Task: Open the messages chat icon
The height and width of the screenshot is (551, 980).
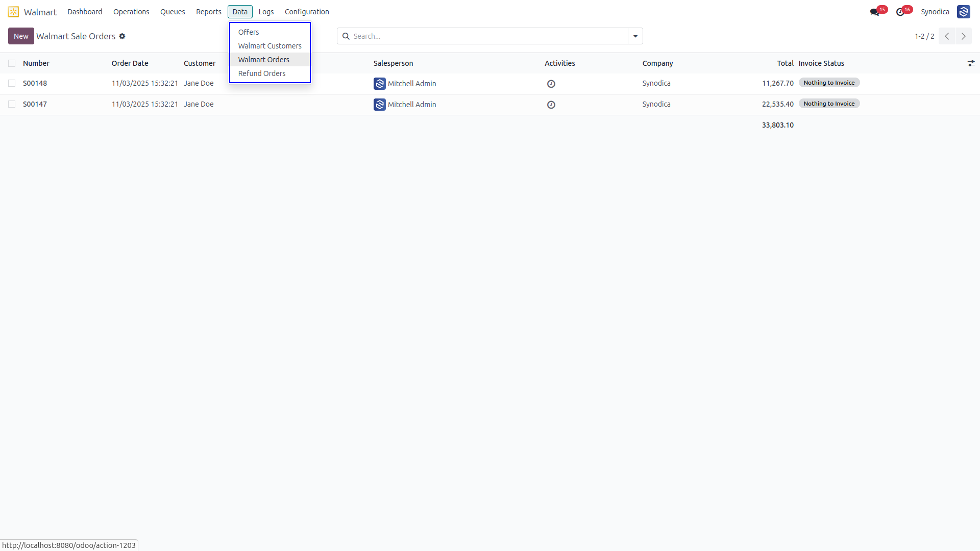Action: click(874, 12)
